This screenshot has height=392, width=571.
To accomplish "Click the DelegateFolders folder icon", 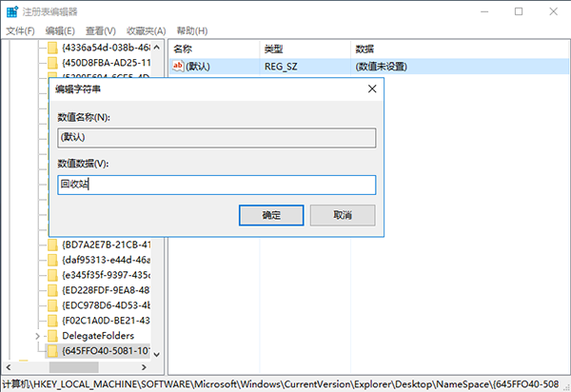I will click(52, 336).
